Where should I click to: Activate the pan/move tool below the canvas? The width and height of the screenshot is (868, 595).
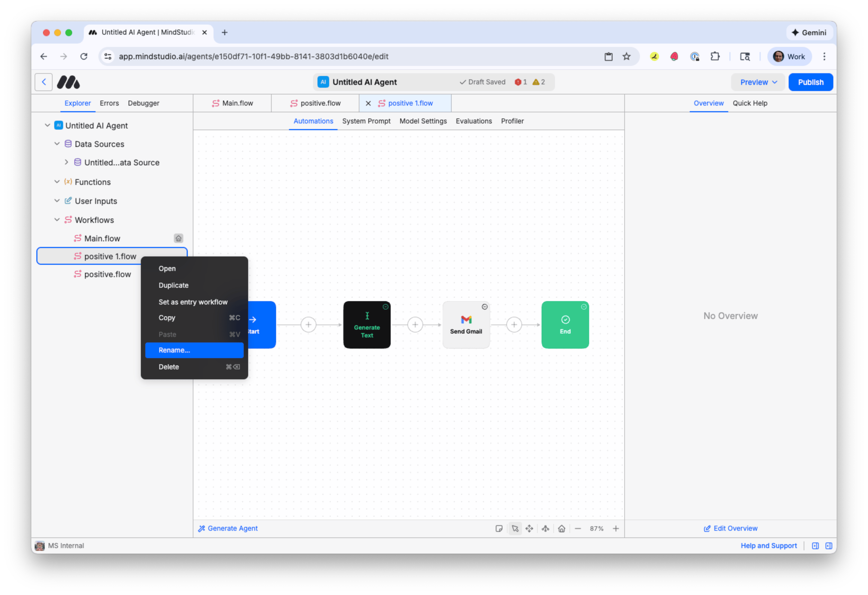click(529, 529)
